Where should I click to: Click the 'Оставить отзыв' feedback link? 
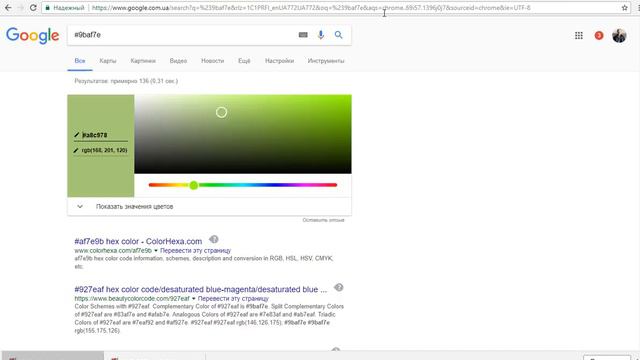point(323,220)
